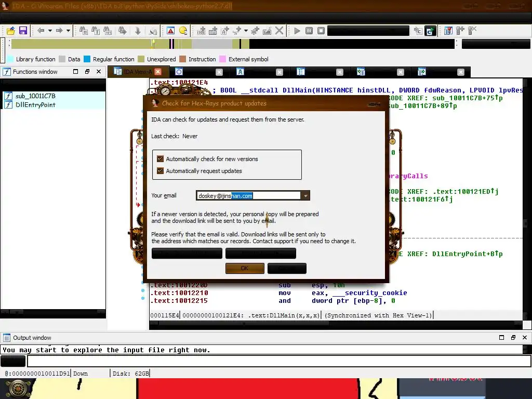Click the breakpoint list toolbar icon

[x=448, y=31]
